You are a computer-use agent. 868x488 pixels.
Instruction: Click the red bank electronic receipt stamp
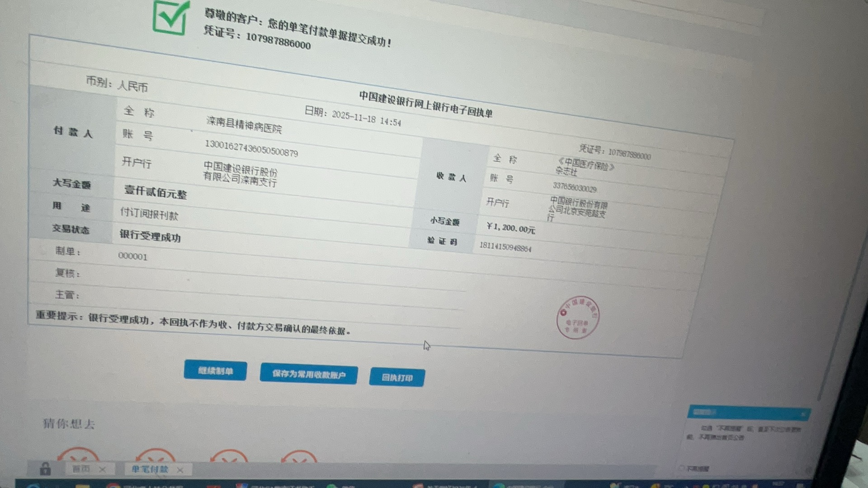click(x=577, y=318)
